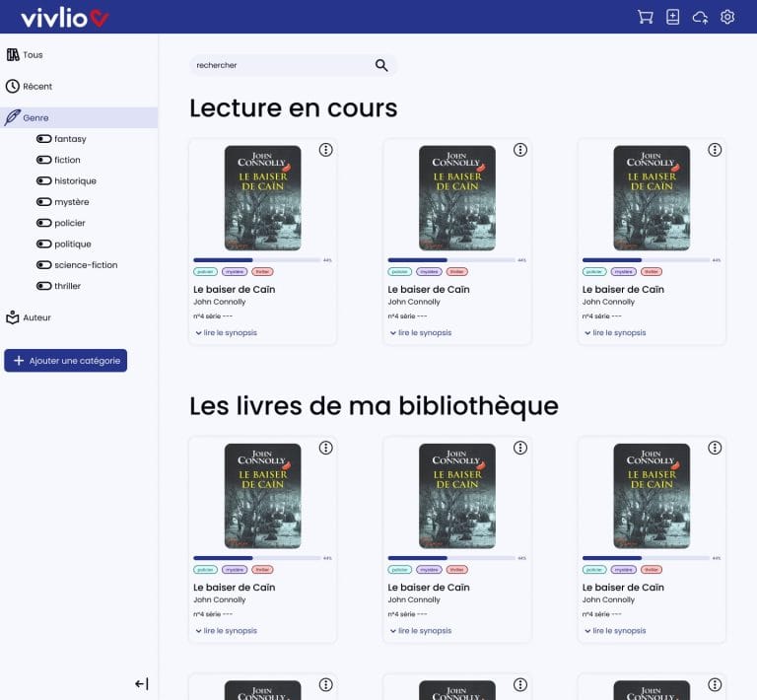
Task: Toggle the policier genre filter
Action: point(44,223)
